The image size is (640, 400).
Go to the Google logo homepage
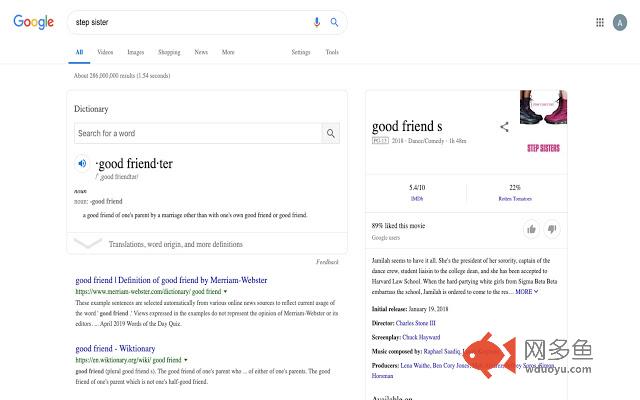click(33, 22)
